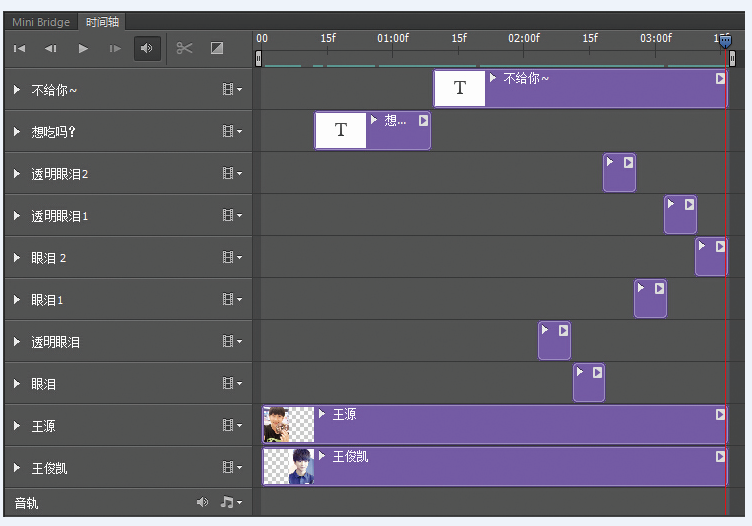Toggle audio playback speaker button
This screenshot has width=752, height=526.
[x=147, y=48]
